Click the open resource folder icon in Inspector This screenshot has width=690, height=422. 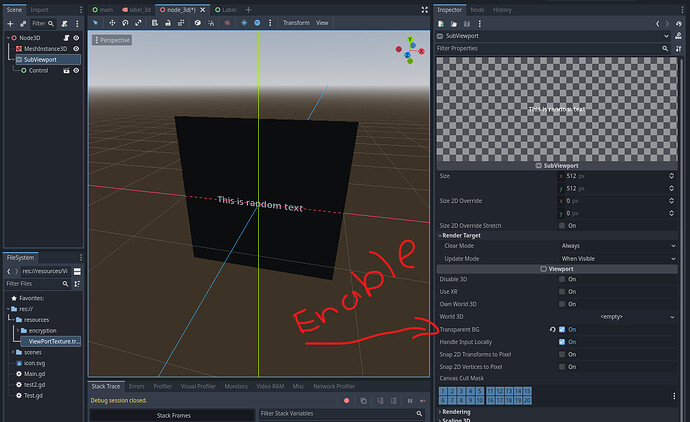(456, 22)
